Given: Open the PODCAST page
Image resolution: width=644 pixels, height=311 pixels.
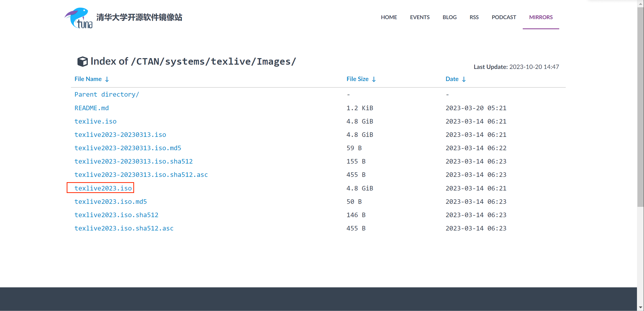Looking at the screenshot, I should (x=504, y=17).
